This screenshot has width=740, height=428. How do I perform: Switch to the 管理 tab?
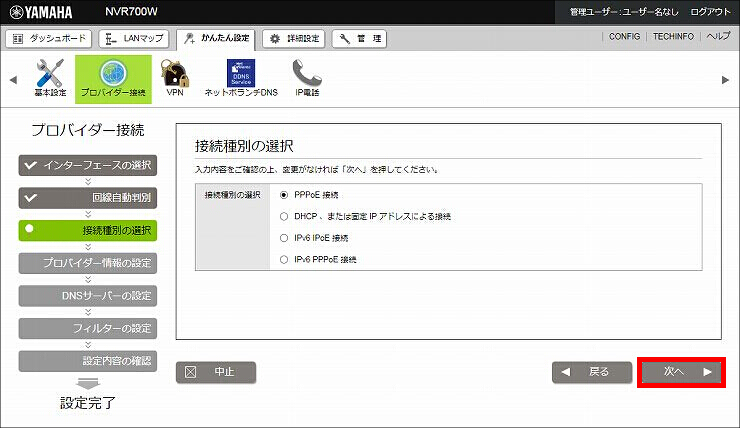click(x=359, y=39)
